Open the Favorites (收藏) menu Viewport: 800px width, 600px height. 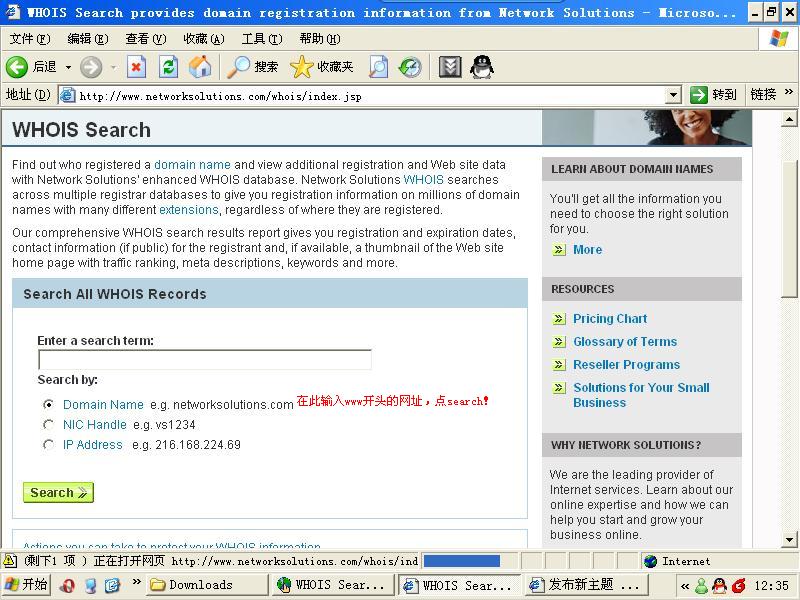pos(204,39)
